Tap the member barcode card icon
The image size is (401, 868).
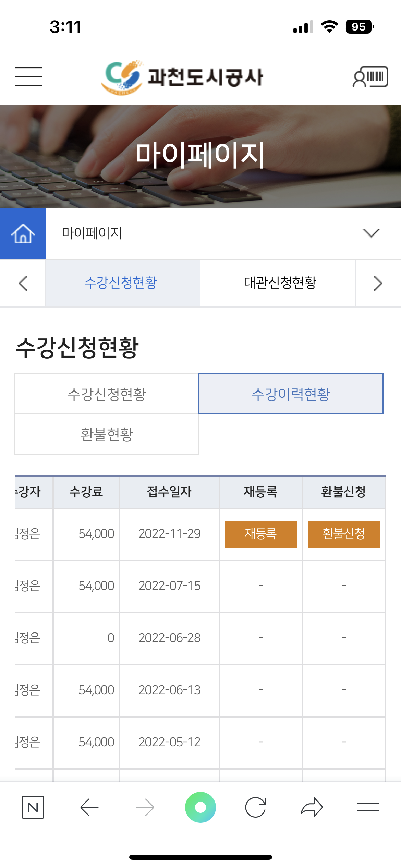(370, 76)
